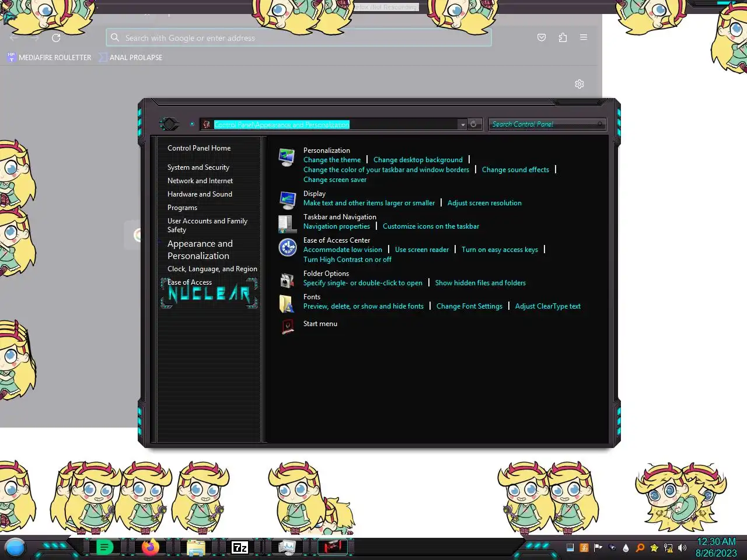The width and height of the screenshot is (747, 560).
Task: Click Change screen saver link
Action: 335,180
